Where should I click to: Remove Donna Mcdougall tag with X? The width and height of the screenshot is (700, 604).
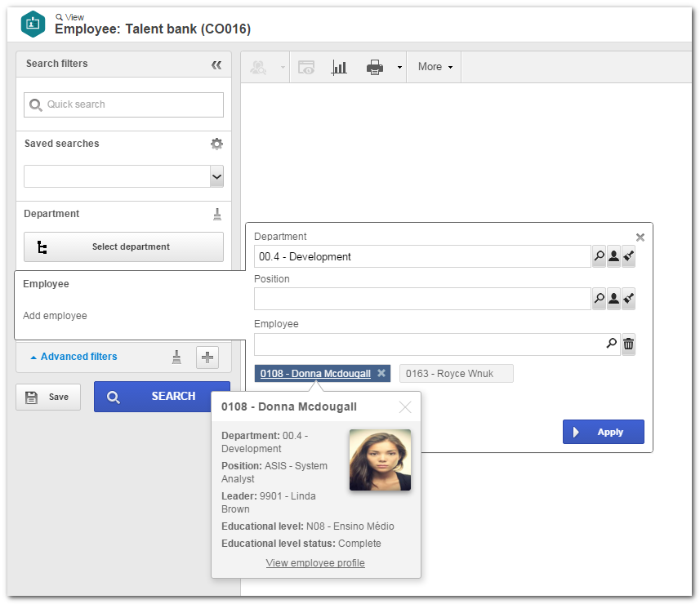tap(381, 373)
